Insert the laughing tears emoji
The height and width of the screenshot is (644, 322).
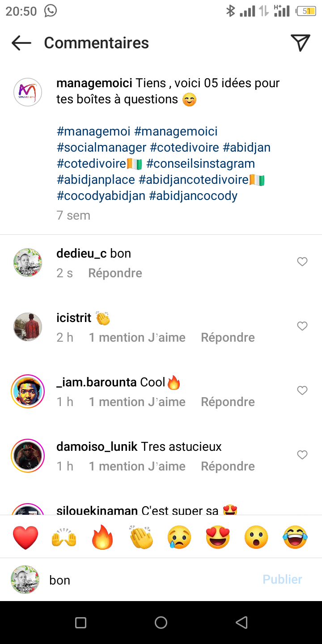295,537
